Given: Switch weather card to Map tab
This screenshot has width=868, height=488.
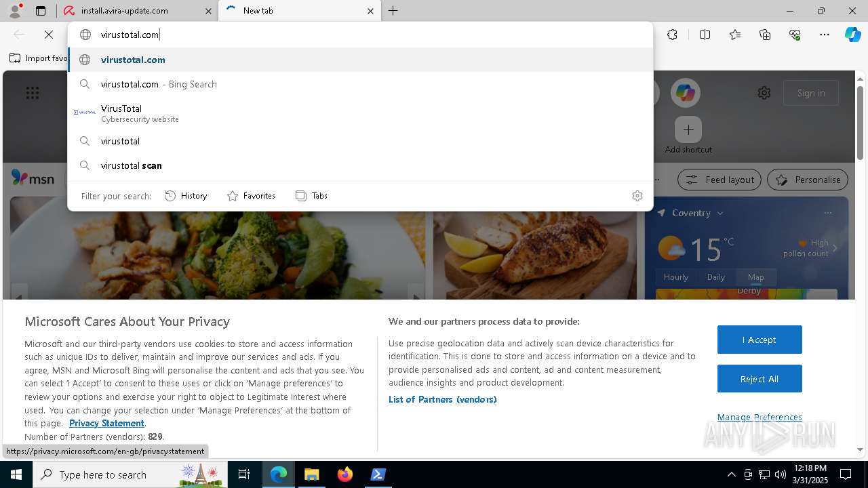Looking at the screenshot, I should tap(756, 277).
